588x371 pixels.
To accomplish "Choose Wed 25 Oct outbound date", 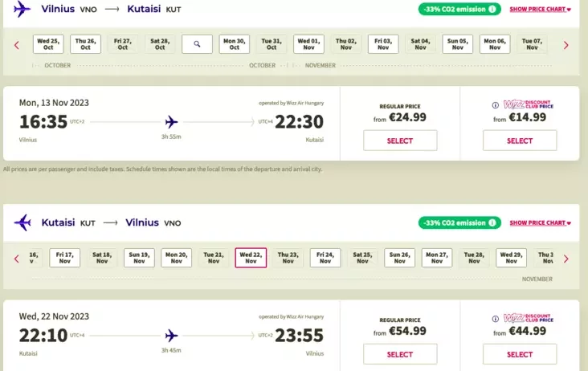I will click(48, 44).
